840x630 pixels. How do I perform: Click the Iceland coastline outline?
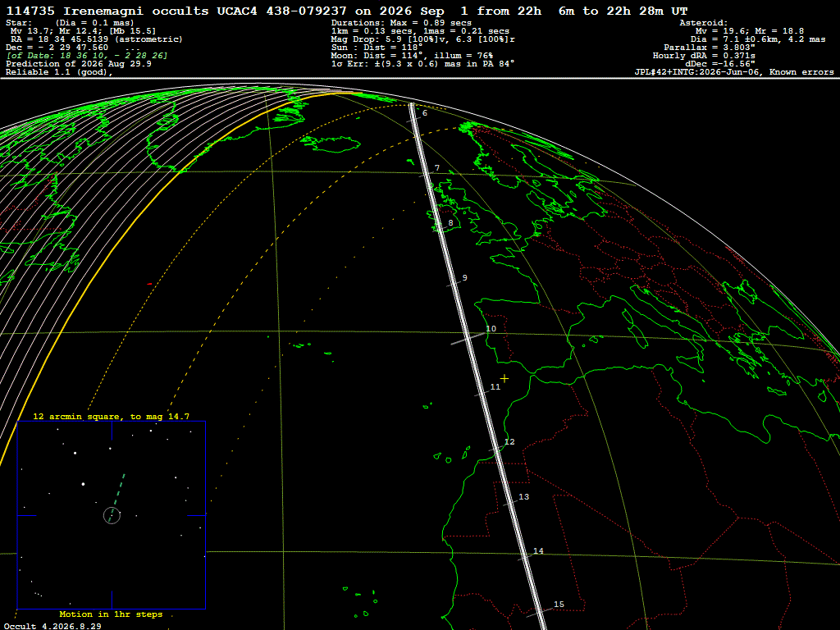coord(330,144)
